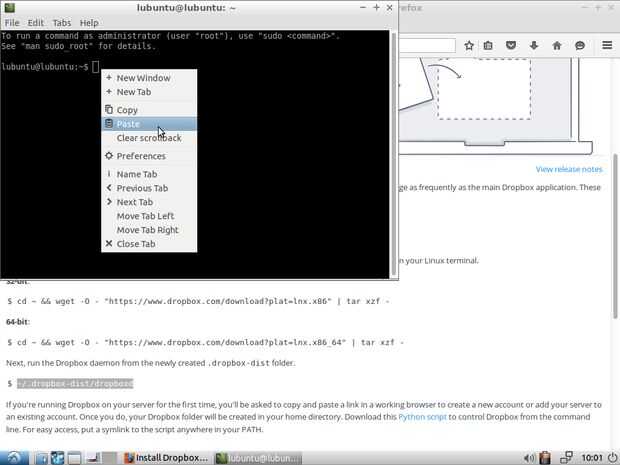Open the terminal File menu

[x=12, y=23]
